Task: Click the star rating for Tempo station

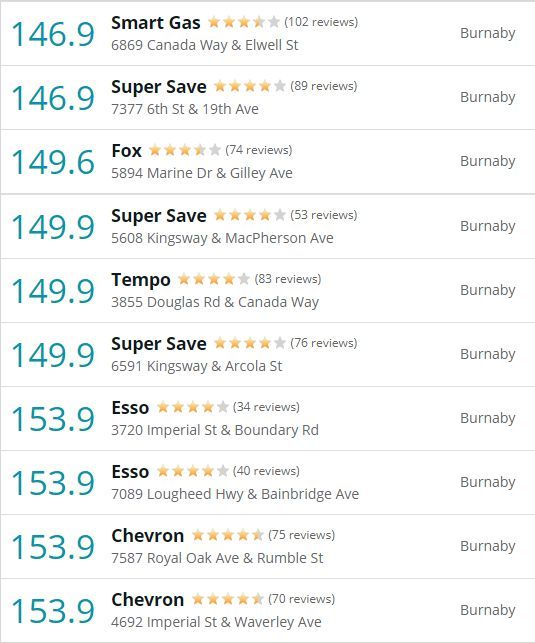Action: [214, 279]
